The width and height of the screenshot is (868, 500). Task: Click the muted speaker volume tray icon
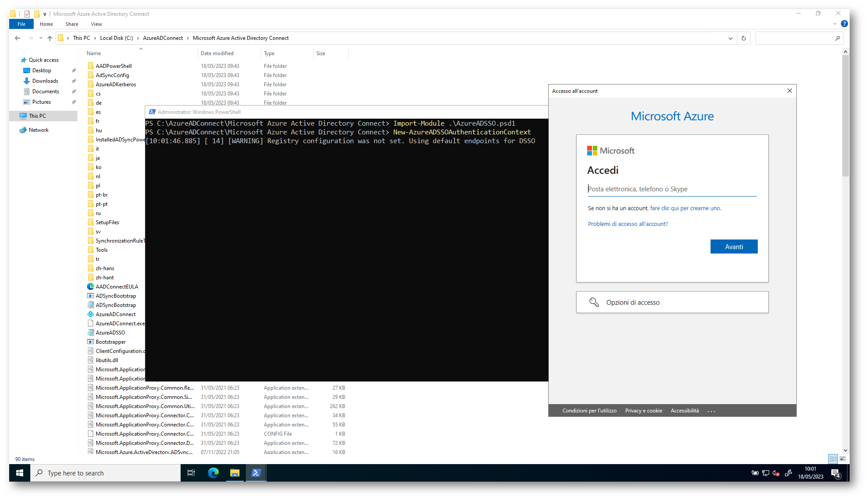(x=776, y=473)
